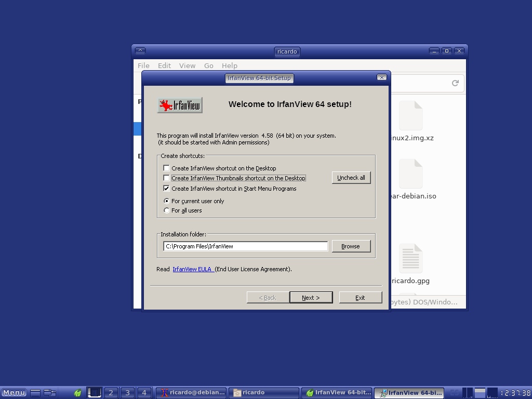Activate highlighted IrfanView 64-bi taskbar entry
This screenshot has height=399, width=532.
pyautogui.click(x=409, y=393)
